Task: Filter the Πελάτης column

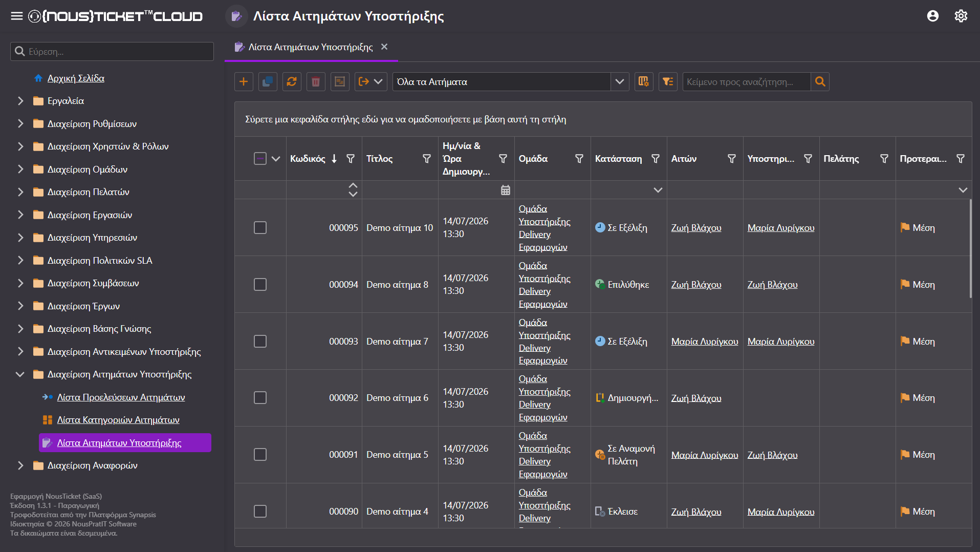Action: pos(884,159)
